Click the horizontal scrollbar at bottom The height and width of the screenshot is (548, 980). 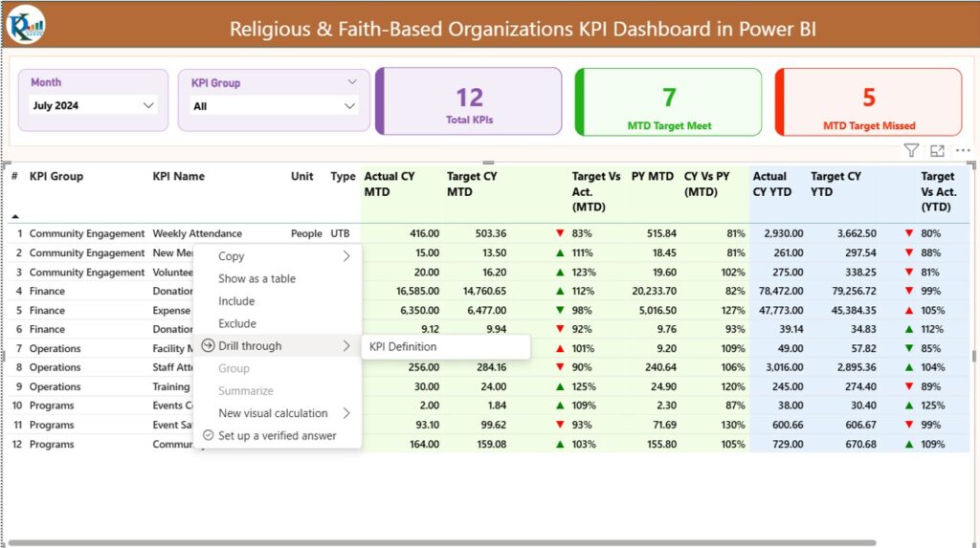click(442, 543)
